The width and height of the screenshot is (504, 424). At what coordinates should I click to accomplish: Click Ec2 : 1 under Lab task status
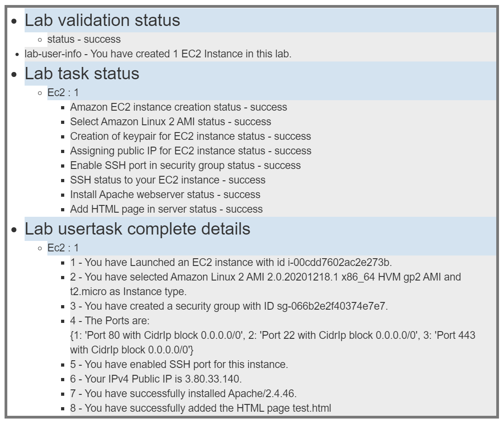[63, 92]
